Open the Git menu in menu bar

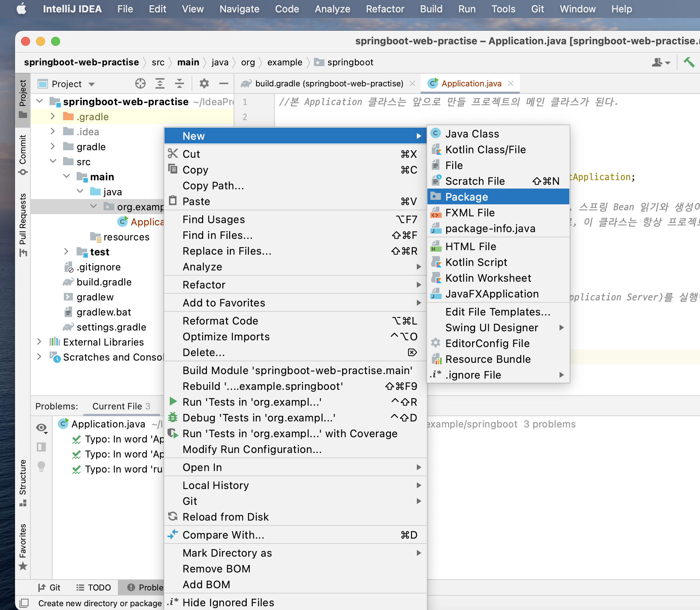tap(537, 9)
